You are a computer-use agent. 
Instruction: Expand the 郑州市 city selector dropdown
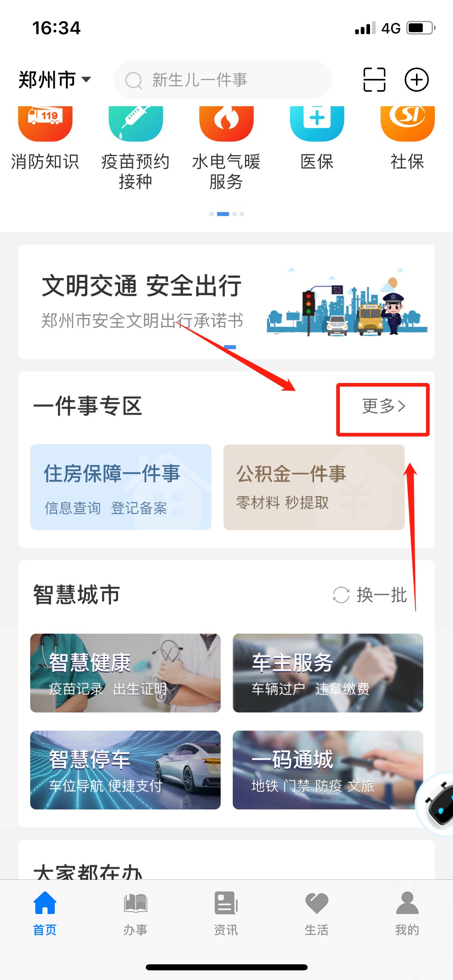point(55,80)
